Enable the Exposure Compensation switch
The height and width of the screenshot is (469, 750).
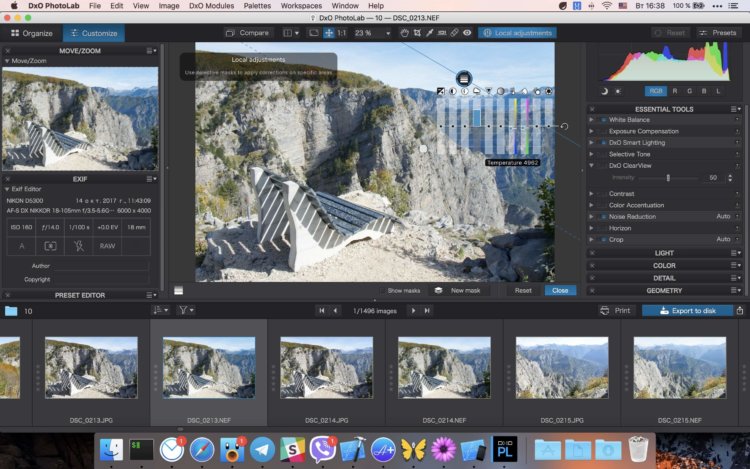tap(604, 131)
